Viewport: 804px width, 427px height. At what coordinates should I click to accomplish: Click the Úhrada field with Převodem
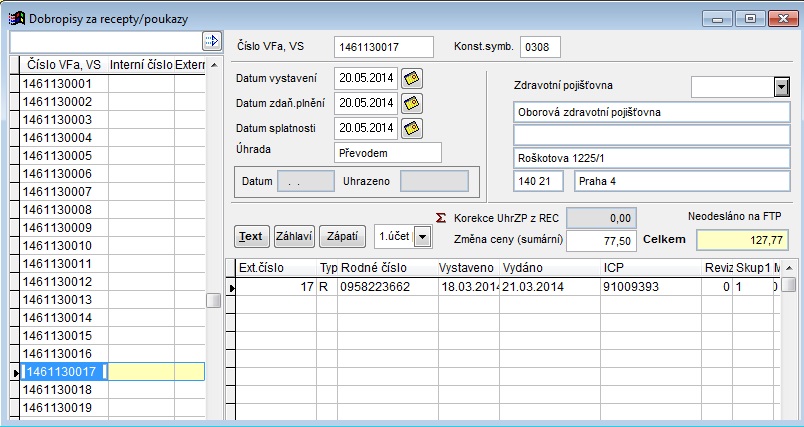click(x=388, y=153)
